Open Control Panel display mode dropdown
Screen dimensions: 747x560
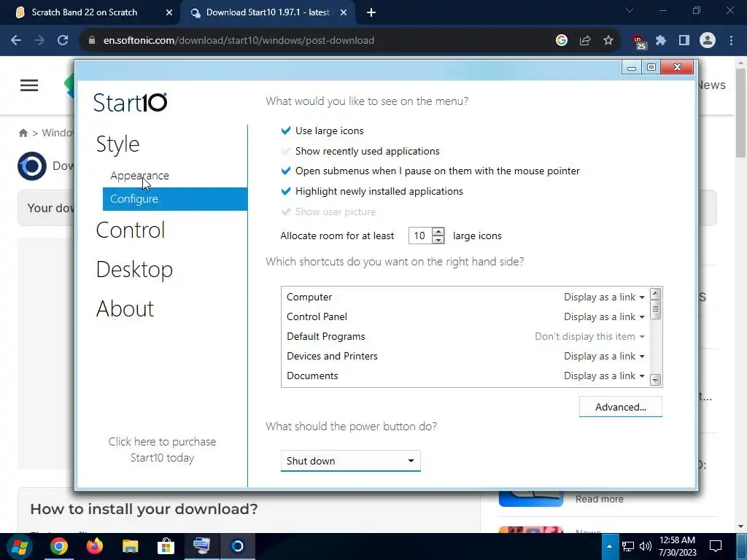(604, 316)
